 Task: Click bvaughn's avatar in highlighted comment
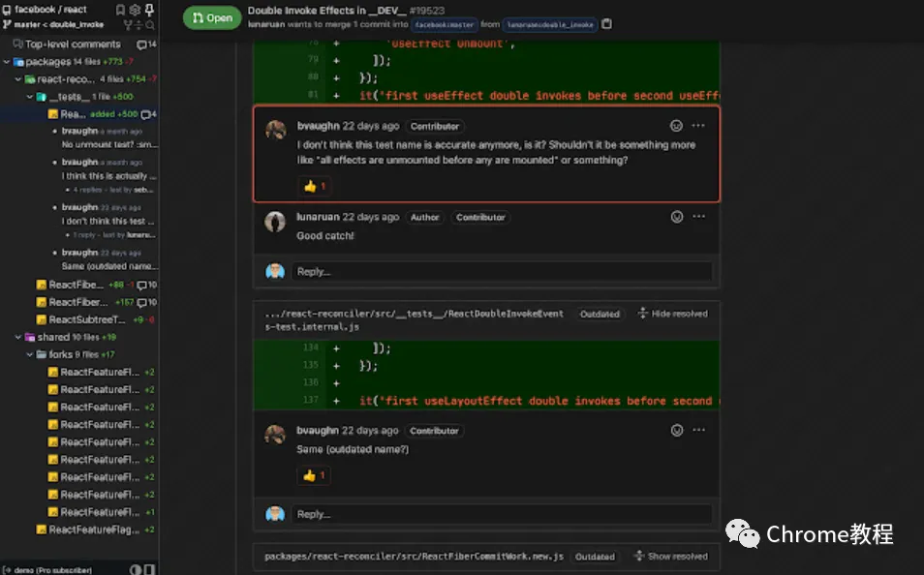pos(275,129)
